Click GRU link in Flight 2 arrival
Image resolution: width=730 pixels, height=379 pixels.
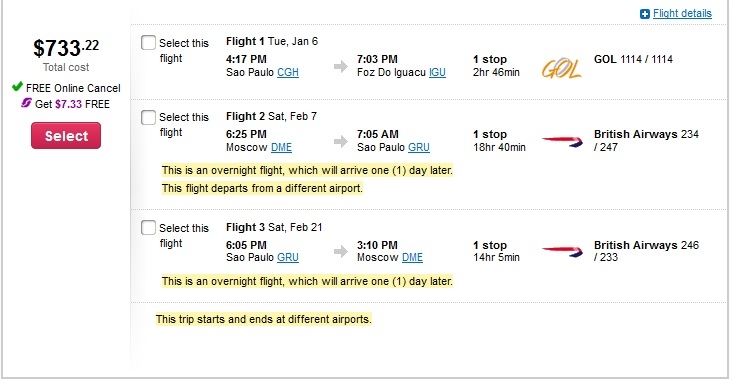pos(419,148)
